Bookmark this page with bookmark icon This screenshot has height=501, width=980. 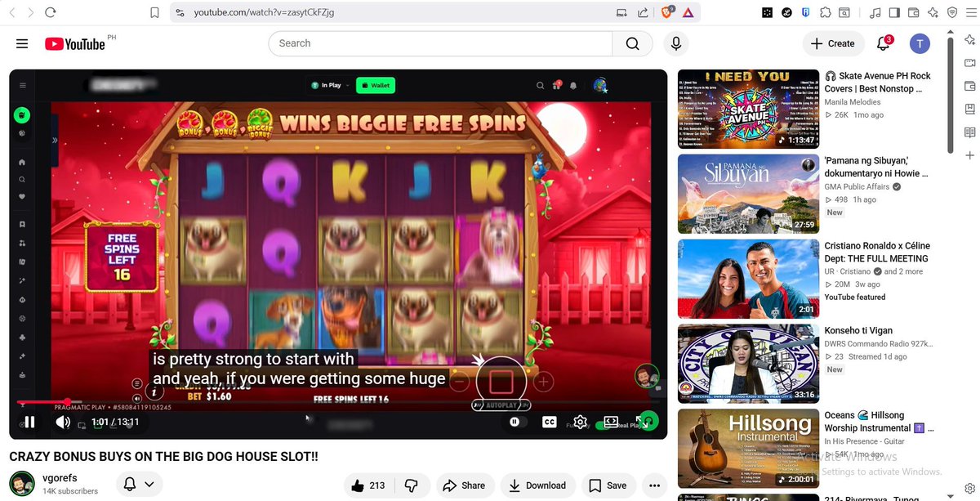155,12
